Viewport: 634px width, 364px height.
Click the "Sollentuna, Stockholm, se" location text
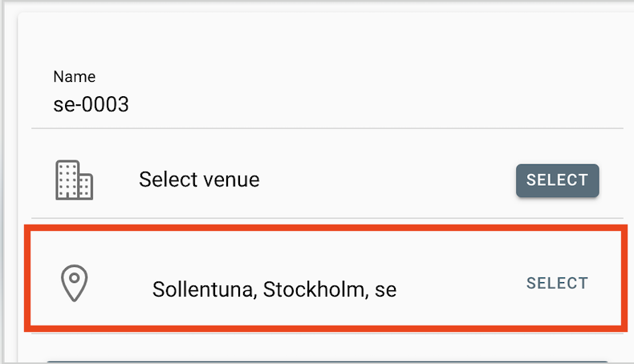point(274,289)
